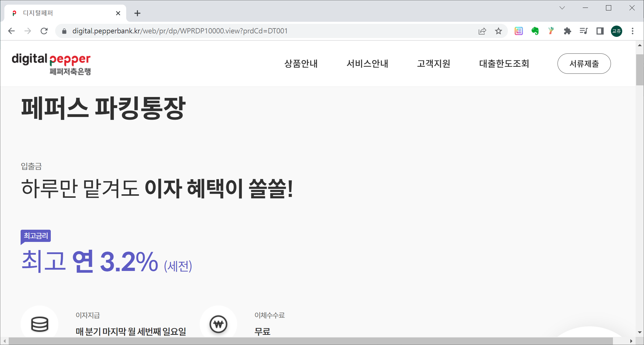
Task: Open the colorful reader extension icon
Action: click(x=519, y=31)
